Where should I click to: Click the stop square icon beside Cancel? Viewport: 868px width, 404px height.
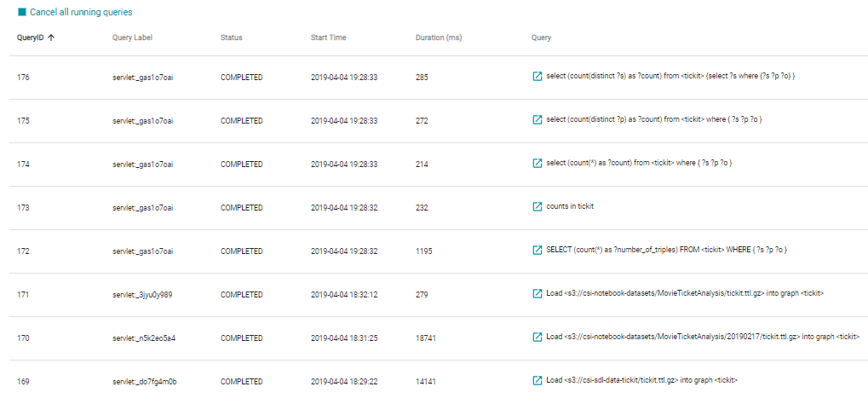pos(22,13)
